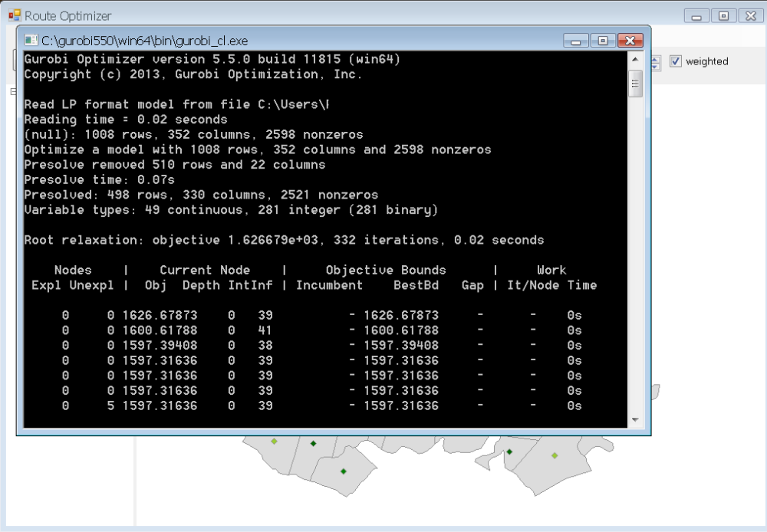The width and height of the screenshot is (767, 532).
Task: Click the 'BestBd' column header
Action: coord(416,286)
